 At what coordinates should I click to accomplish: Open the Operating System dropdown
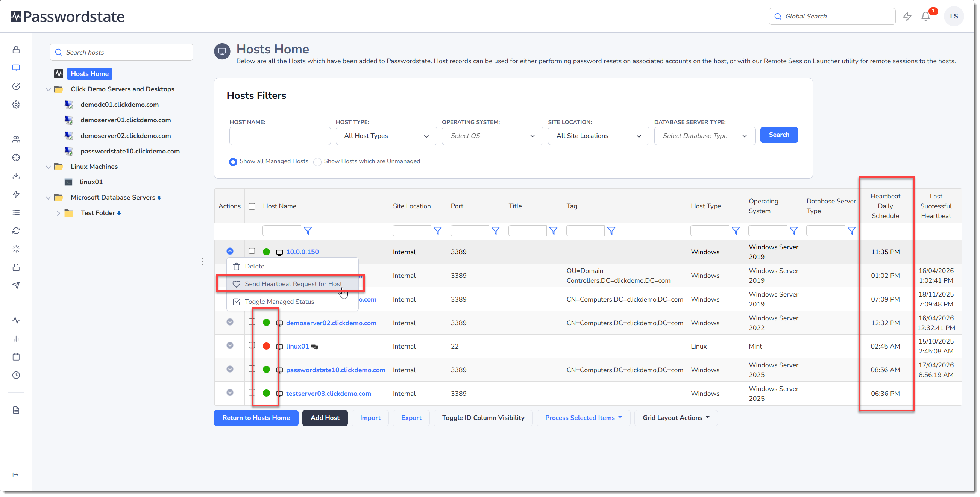click(x=492, y=136)
